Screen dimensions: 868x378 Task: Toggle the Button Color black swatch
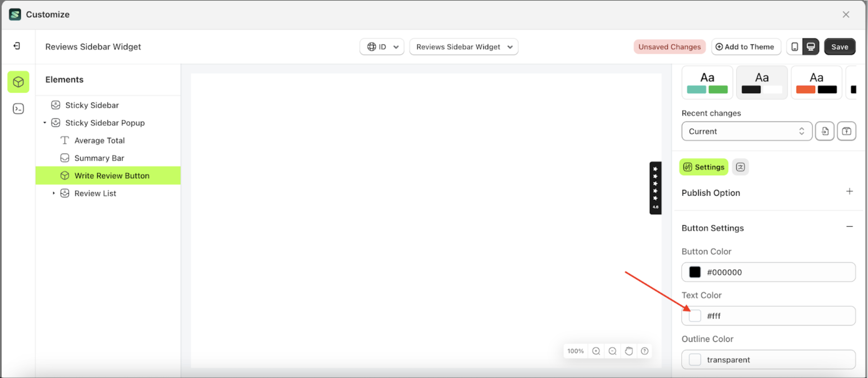(x=695, y=272)
